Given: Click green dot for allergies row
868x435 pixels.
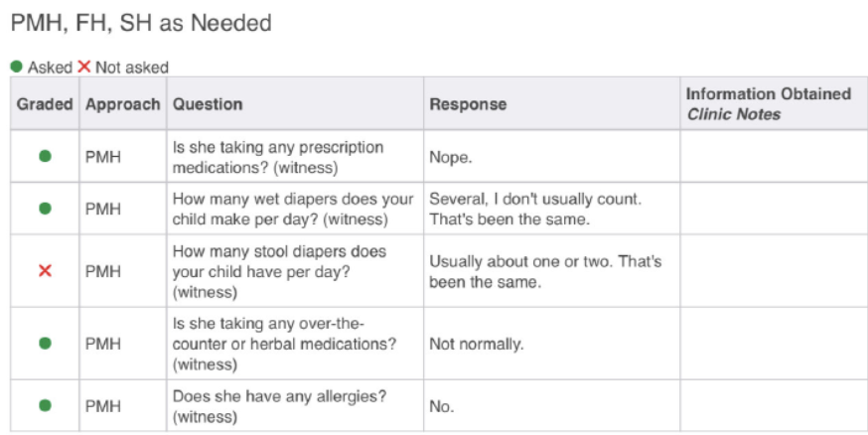Looking at the screenshot, I should coord(45,406).
